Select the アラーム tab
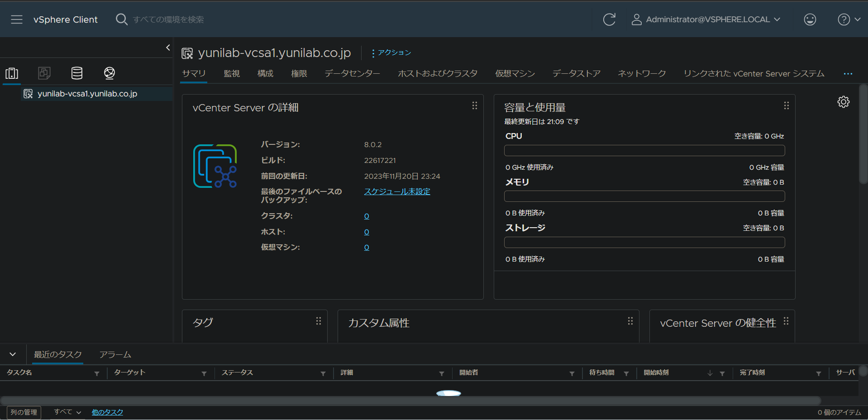 [x=115, y=354]
